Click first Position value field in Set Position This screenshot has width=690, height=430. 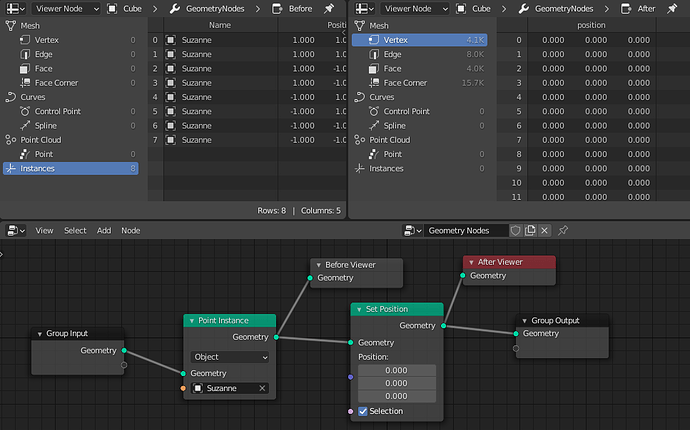[x=396, y=371]
